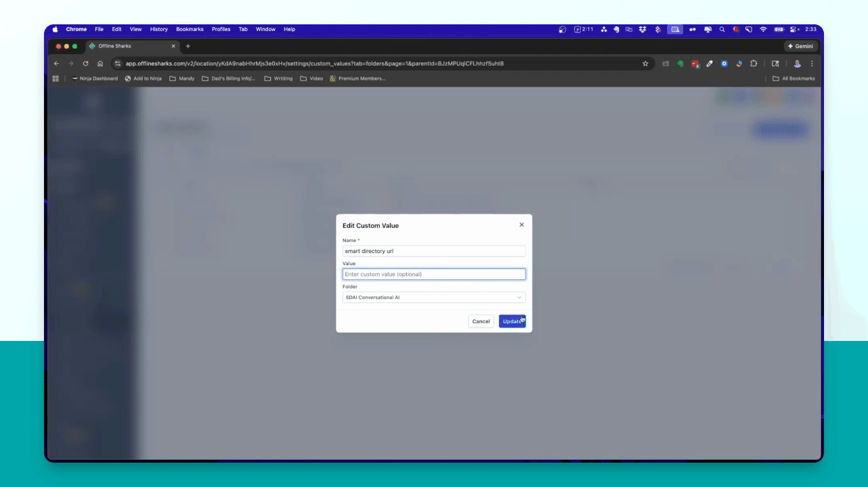
Task: Open the Dropbox menu bar icon
Action: click(x=643, y=29)
